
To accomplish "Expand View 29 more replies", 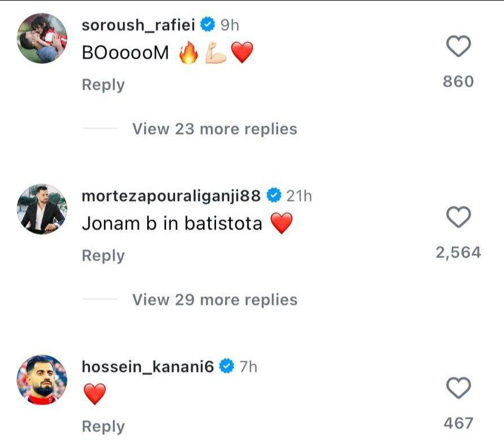I will (214, 300).
